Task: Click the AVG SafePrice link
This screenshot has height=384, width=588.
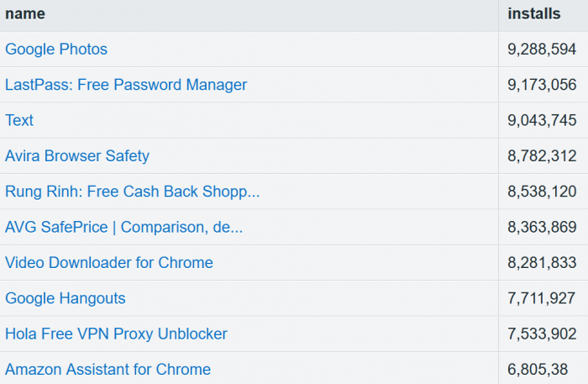Action: pos(123,227)
